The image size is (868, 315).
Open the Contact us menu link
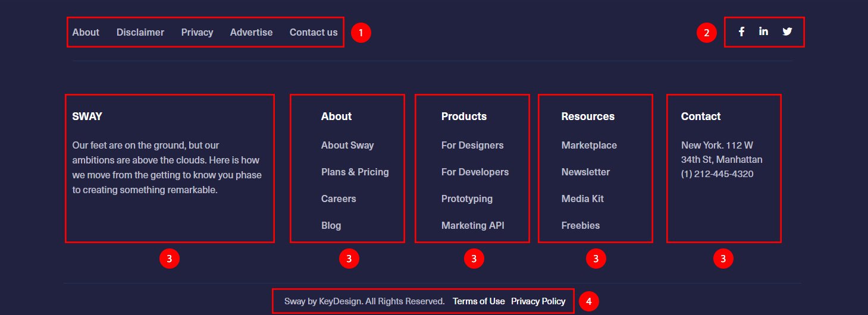(313, 33)
